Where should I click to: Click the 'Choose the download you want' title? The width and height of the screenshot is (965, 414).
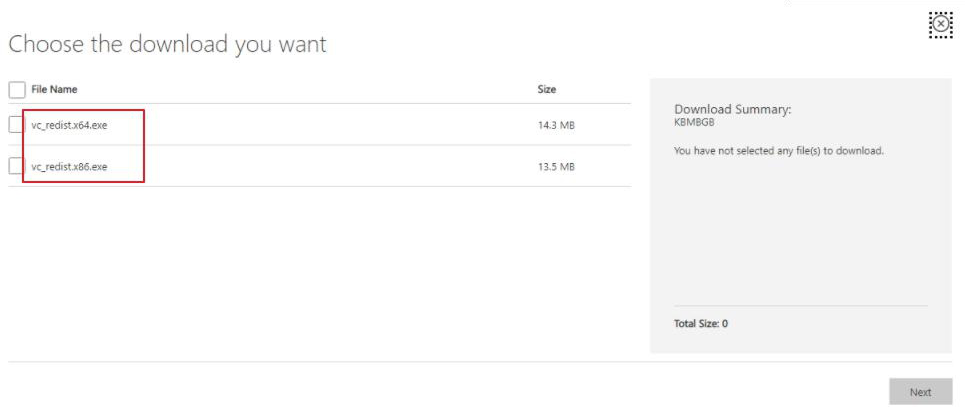click(x=167, y=45)
